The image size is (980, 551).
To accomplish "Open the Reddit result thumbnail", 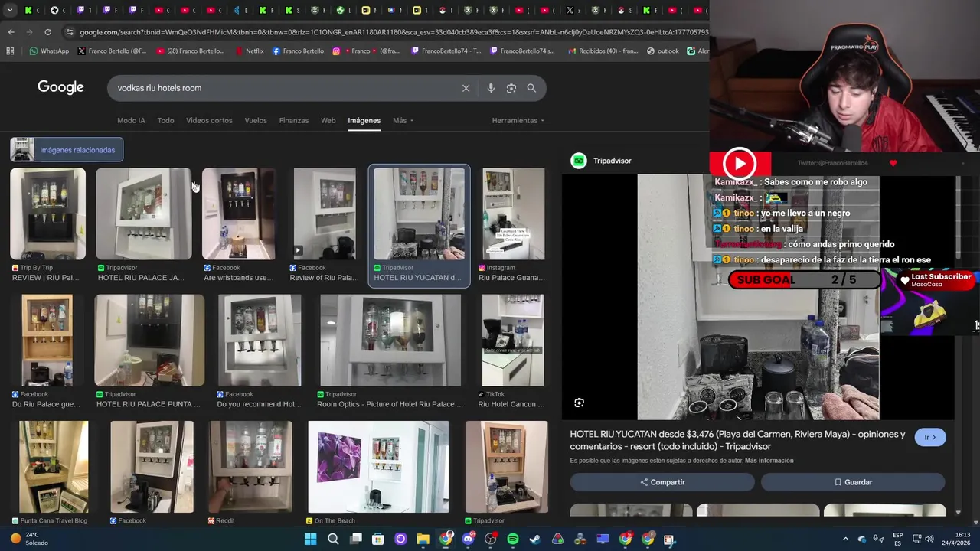I will tap(250, 467).
